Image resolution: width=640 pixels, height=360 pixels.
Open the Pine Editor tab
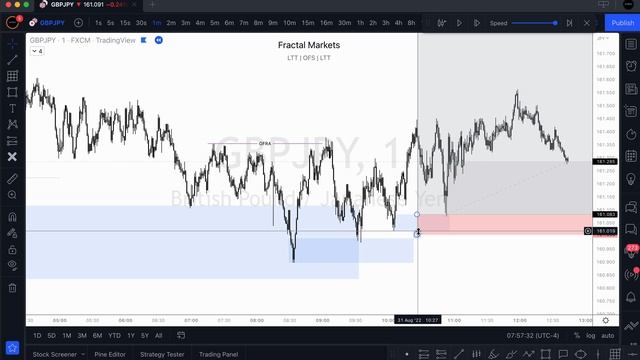coord(110,354)
